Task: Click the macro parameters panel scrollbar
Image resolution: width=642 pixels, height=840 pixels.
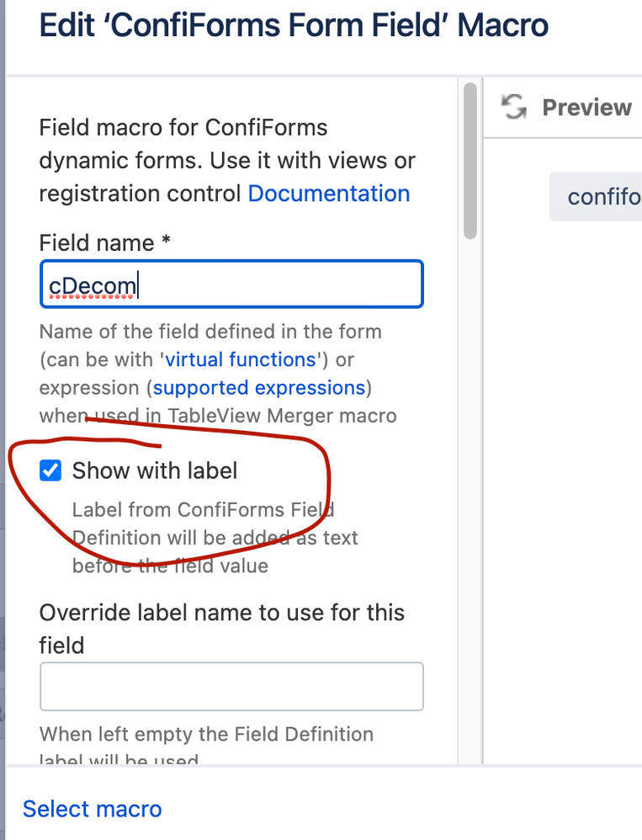Action: point(470,161)
